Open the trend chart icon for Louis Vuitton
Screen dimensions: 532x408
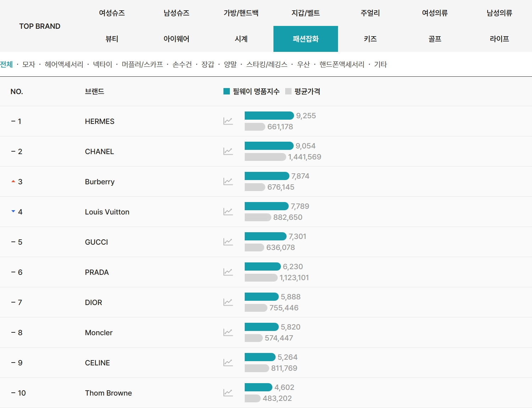tap(228, 212)
